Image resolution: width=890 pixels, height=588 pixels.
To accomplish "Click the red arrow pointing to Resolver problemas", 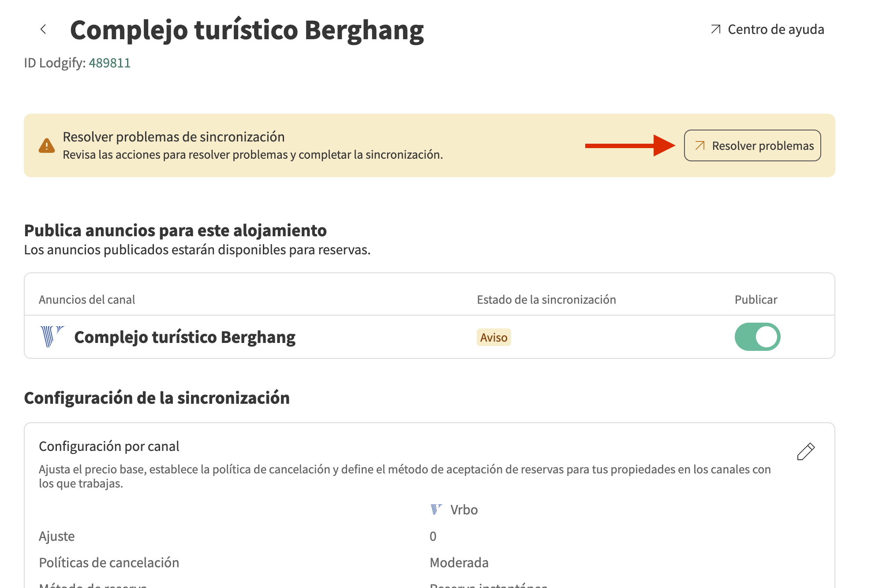I will click(630, 146).
